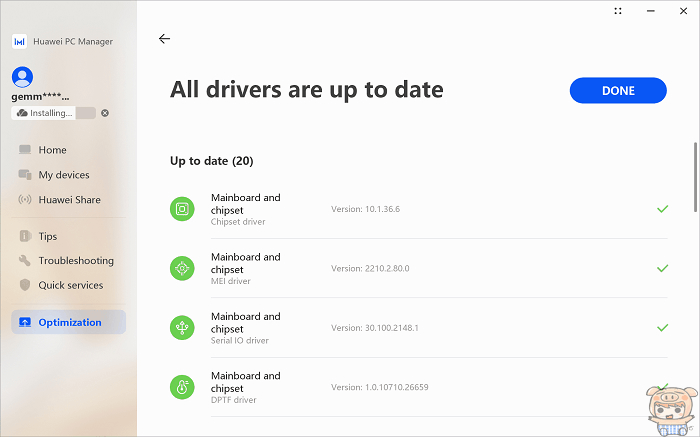
Task: Select Tips in the sidebar
Action: [47, 237]
